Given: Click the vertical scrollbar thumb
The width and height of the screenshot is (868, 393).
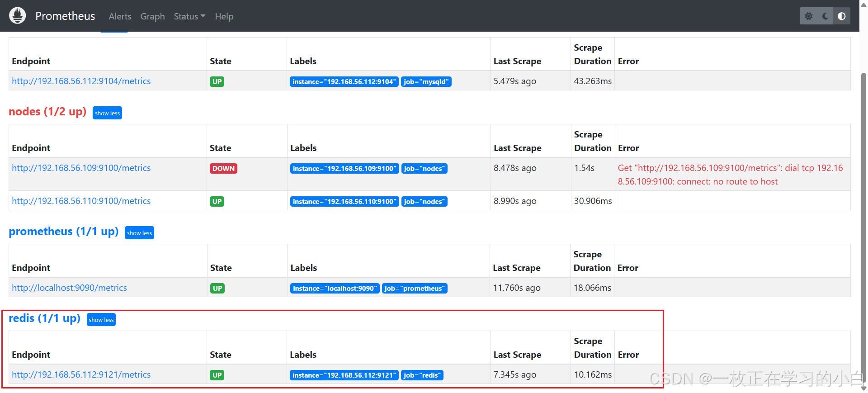Looking at the screenshot, I should (x=864, y=227).
